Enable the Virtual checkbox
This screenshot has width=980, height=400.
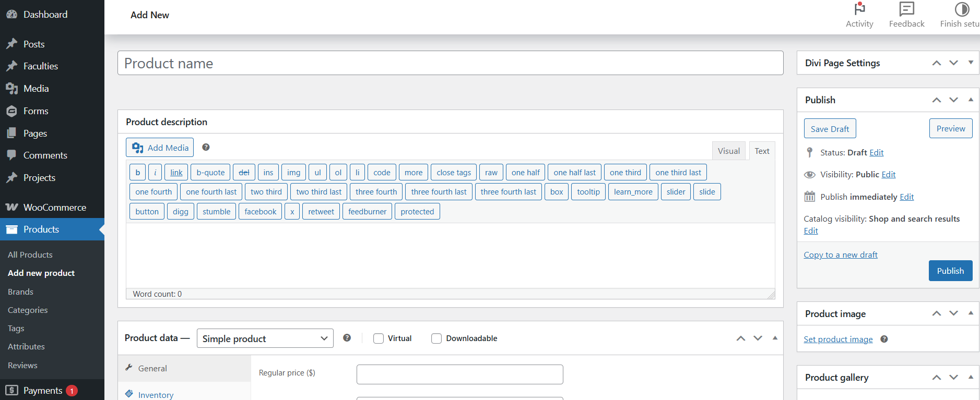(379, 338)
